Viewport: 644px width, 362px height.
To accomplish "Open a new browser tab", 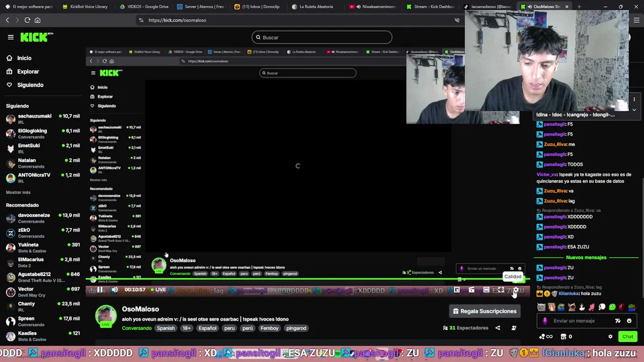I will 579,7.
